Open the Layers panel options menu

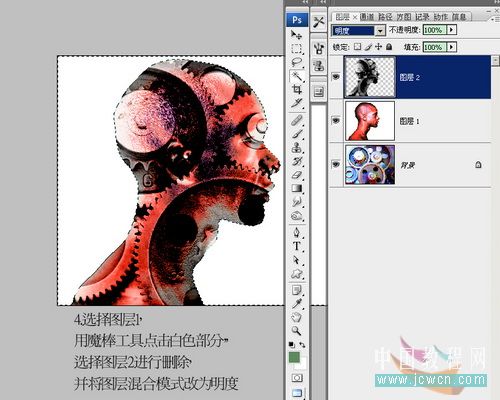495,19
